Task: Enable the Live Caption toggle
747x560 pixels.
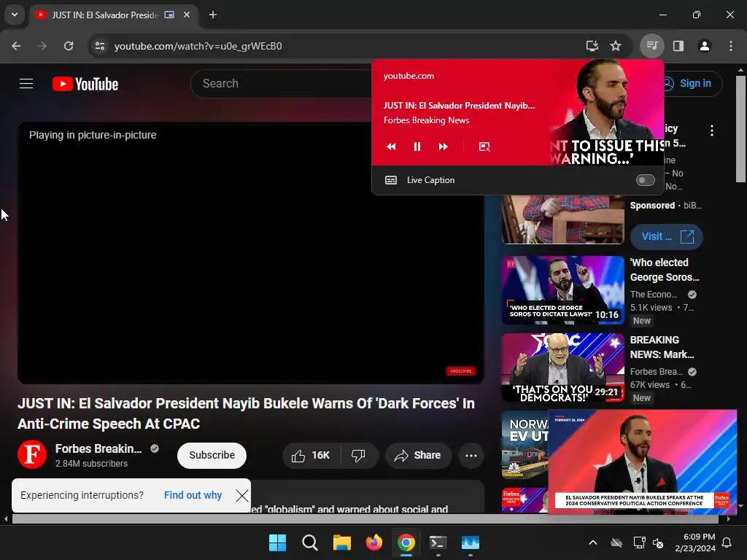Action: point(646,180)
